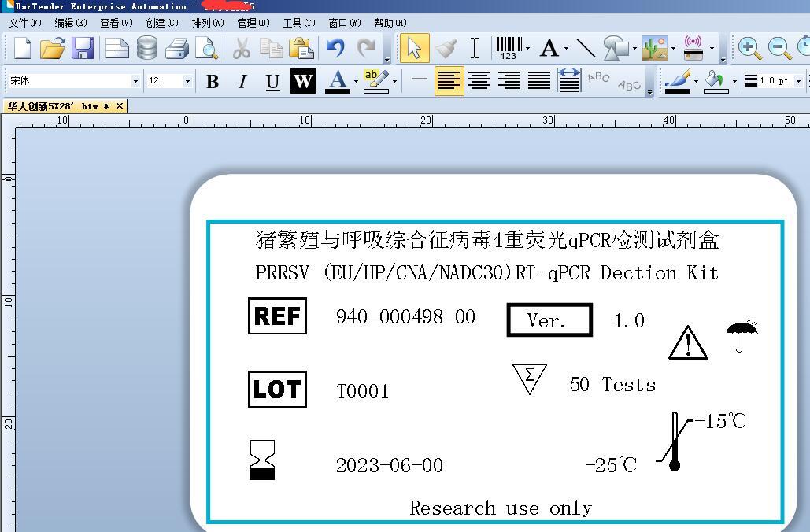Open print preview

(206, 48)
